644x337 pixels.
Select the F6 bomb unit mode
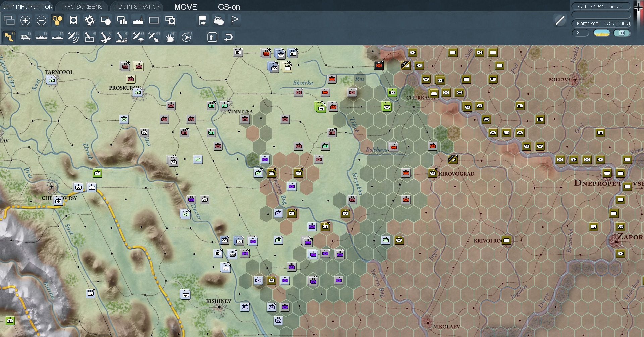[x=90, y=37]
